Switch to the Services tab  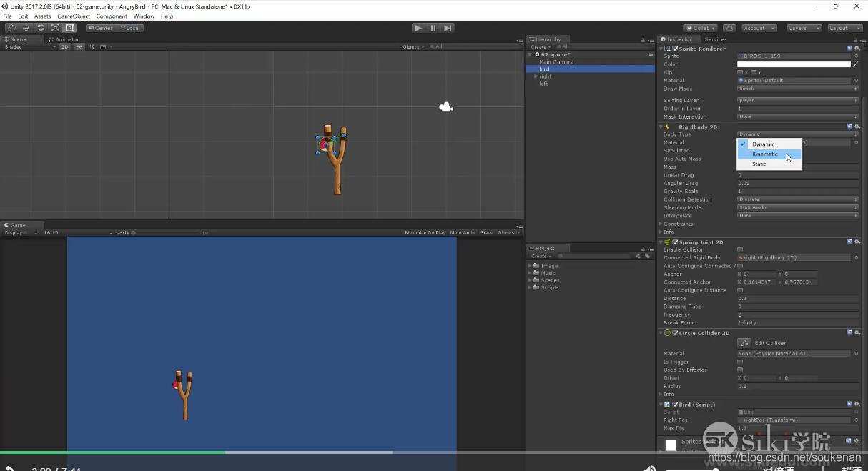click(x=715, y=39)
